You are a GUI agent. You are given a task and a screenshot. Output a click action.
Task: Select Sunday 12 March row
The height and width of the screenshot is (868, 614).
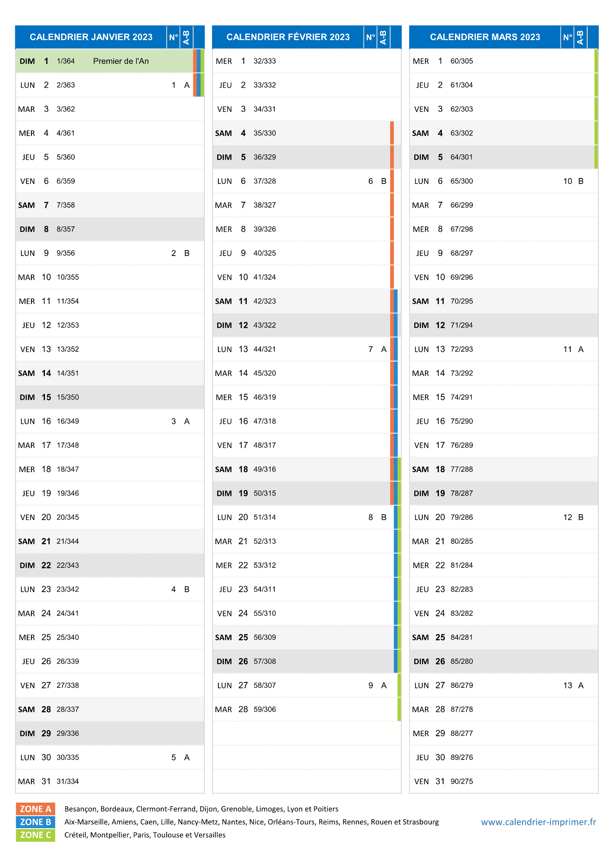504,325
